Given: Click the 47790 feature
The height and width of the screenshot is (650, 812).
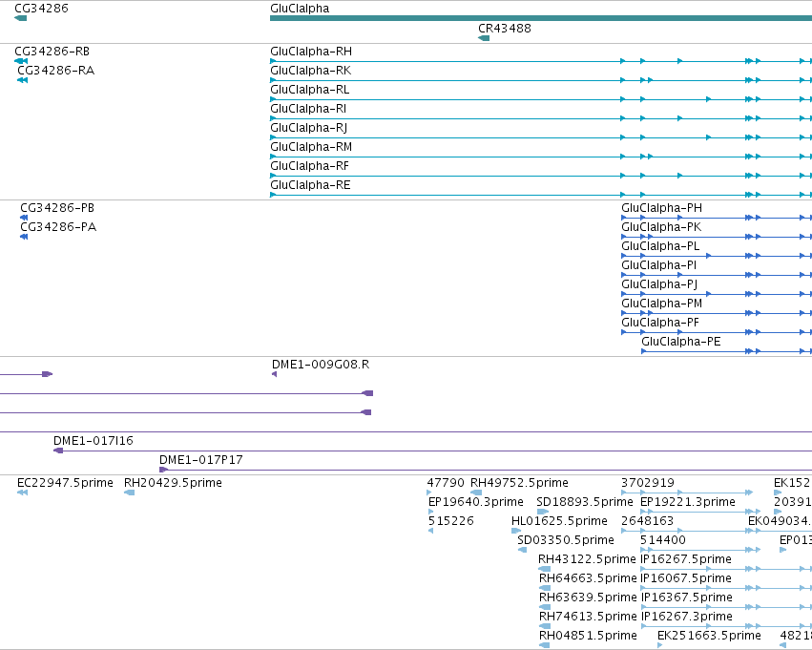Looking at the screenshot, I should click(429, 493).
